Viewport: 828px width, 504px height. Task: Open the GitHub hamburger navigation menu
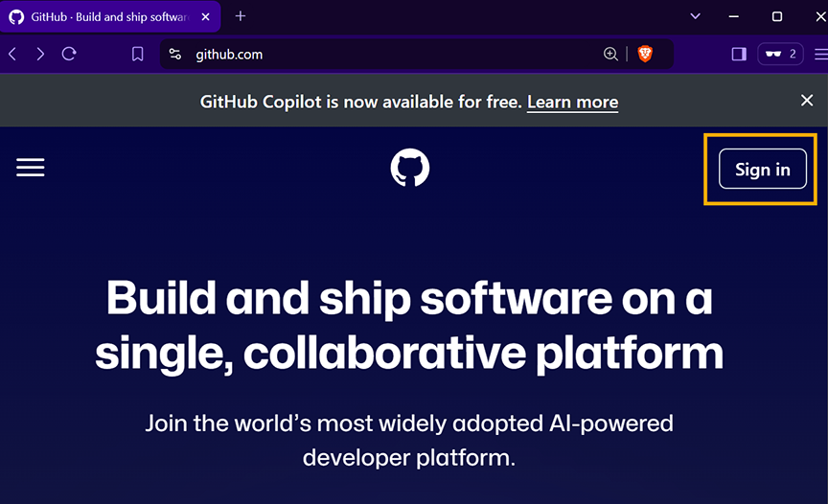tap(30, 168)
